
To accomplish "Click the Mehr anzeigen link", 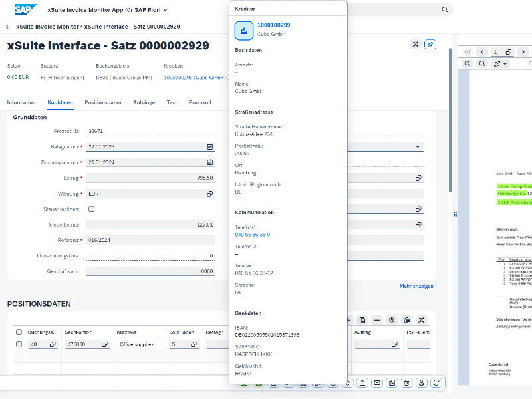I will point(416,286).
